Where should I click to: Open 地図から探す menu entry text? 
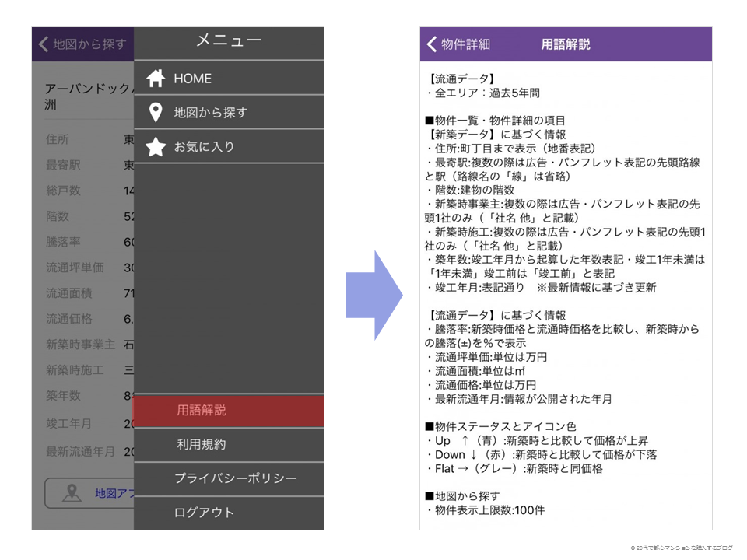210,112
